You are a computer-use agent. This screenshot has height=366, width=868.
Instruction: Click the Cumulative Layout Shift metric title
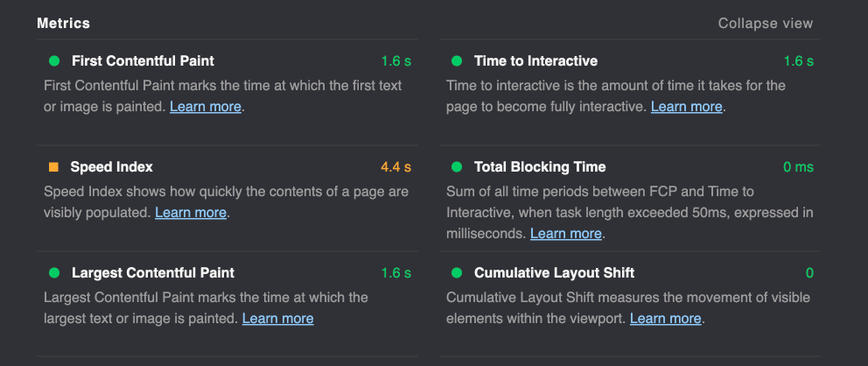(x=554, y=272)
